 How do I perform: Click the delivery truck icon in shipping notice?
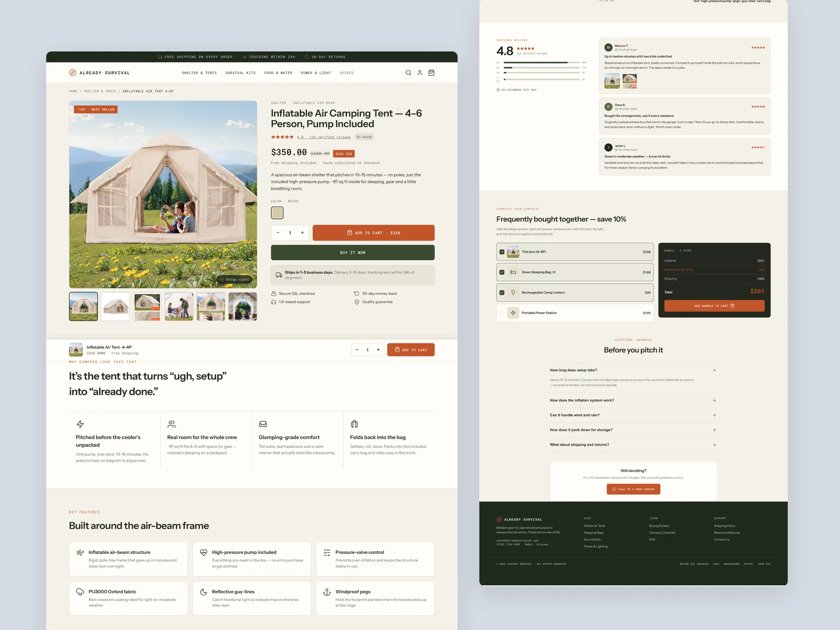pyautogui.click(x=279, y=275)
